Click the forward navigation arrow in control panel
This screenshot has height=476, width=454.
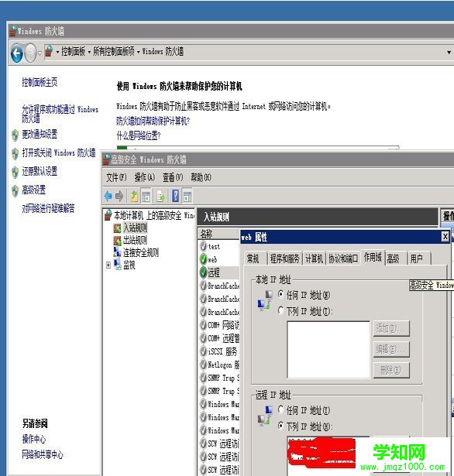(30, 53)
